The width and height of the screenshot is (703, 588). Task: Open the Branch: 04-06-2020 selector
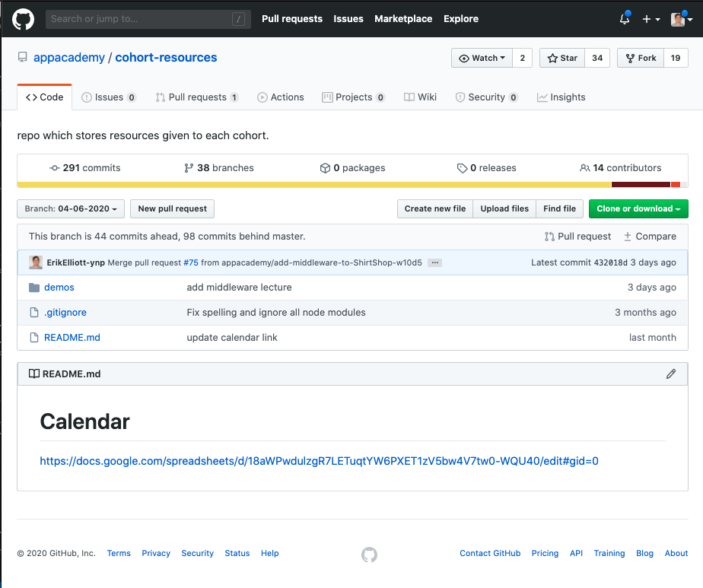71,209
